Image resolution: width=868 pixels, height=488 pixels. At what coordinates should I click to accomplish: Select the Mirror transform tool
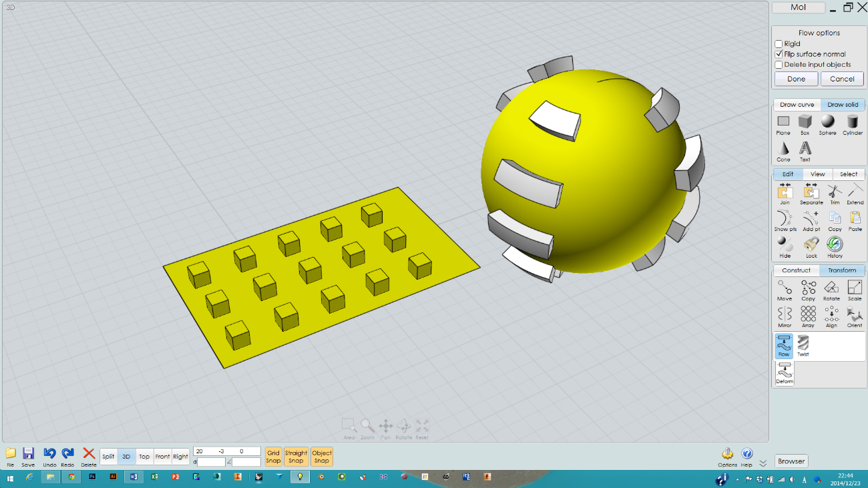tap(785, 317)
